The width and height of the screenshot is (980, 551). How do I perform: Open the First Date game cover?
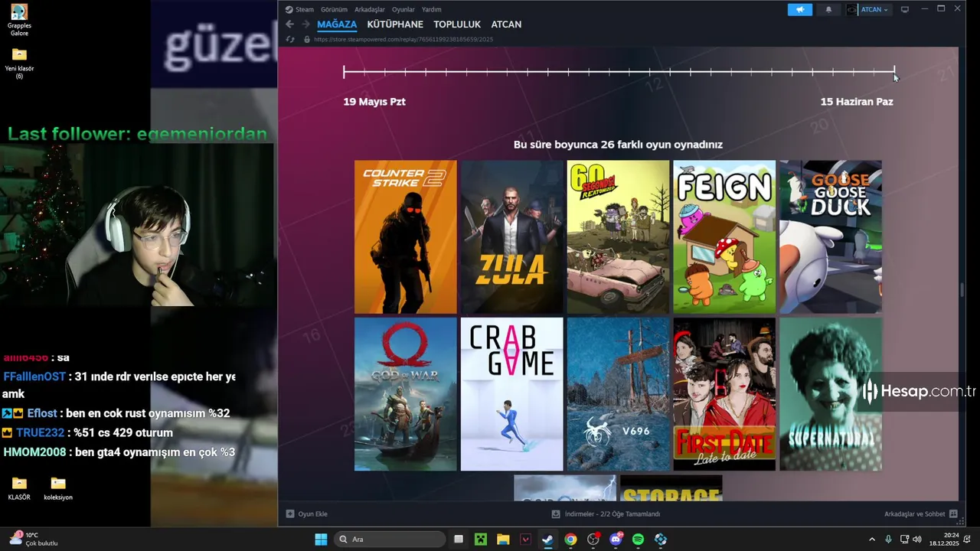724,394
